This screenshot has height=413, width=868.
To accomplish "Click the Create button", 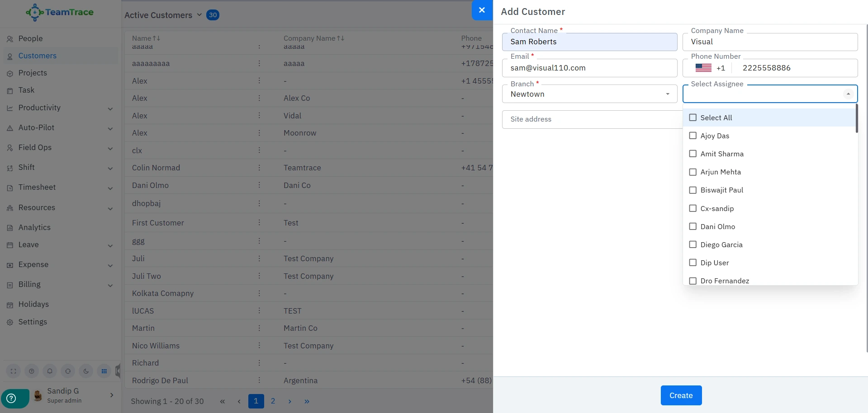I will click(x=681, y=395).
